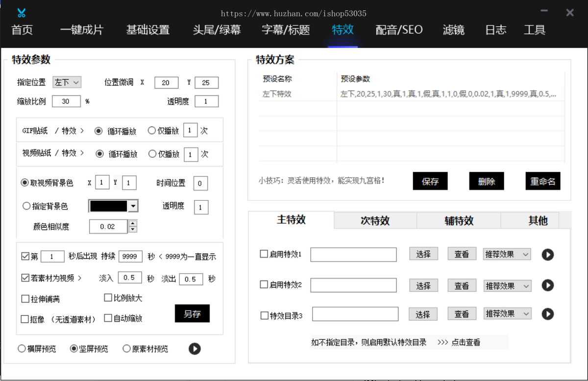Switch to the 一键成片 section
This screenshot has width=588, height=381.
pyautogui.click(x=82, y=30)
